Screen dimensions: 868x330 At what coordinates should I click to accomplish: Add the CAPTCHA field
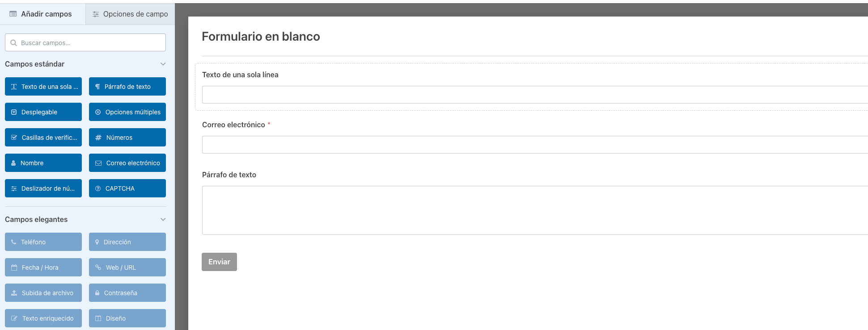pyautogui.click(x=127, y=188)
